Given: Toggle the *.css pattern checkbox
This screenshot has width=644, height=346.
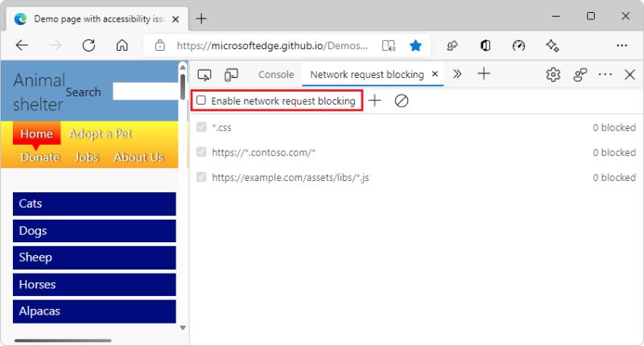Looking at the screenshot, I should 201,127.
